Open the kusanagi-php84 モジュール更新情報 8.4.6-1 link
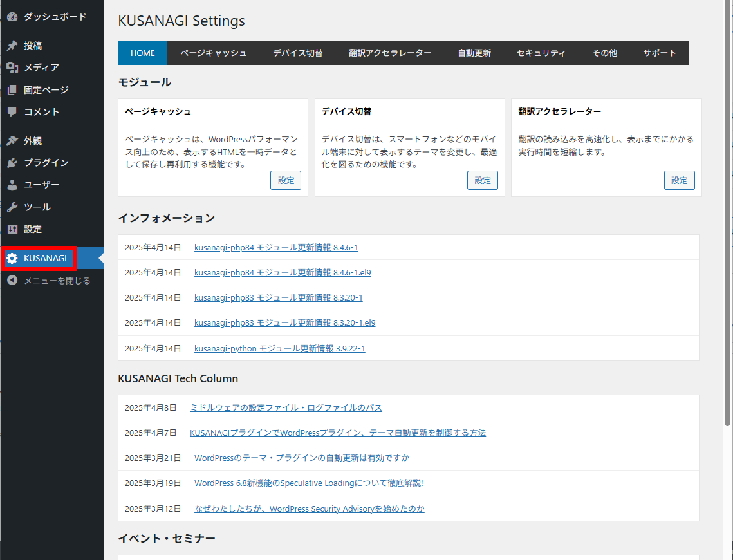Screen dimensions: 733x560 click(277, 247)
